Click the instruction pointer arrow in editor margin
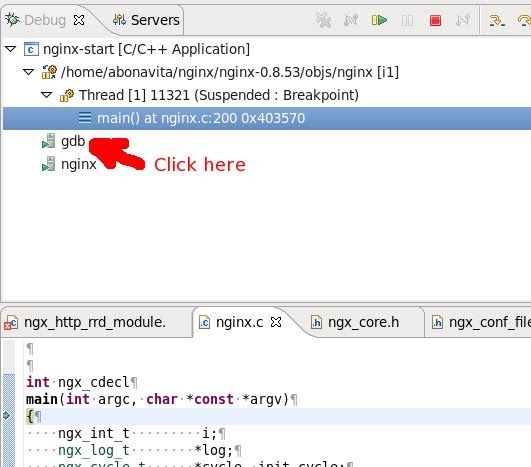Screen dimensions: 531x467 pyautogui.click(x=6, y=416)
